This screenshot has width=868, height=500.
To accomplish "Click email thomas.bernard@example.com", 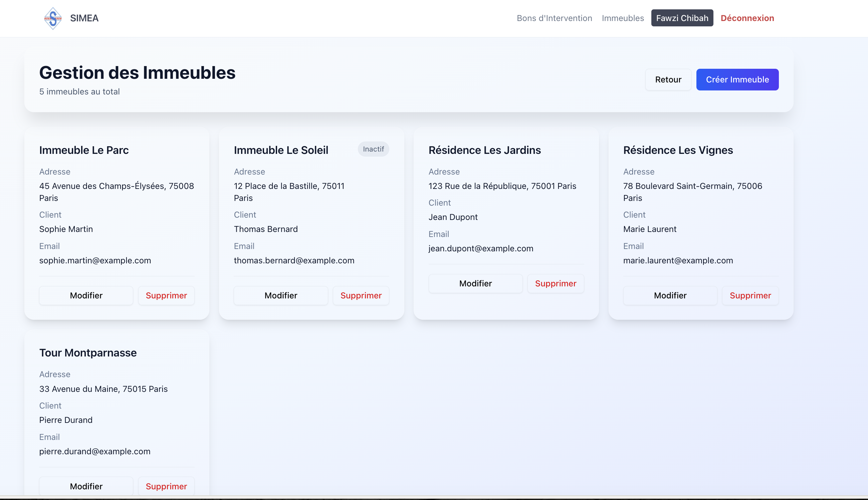I will point(294,260).
